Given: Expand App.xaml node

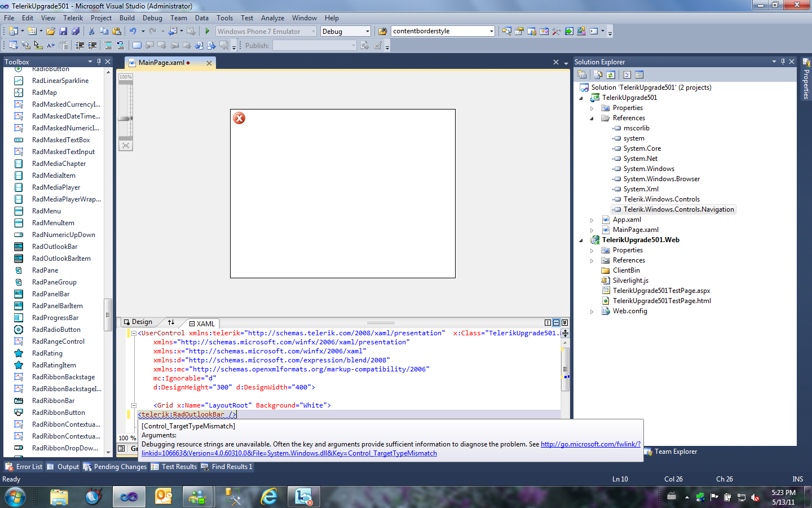Looking at the screenshot, I should click(x=592, y=220).
